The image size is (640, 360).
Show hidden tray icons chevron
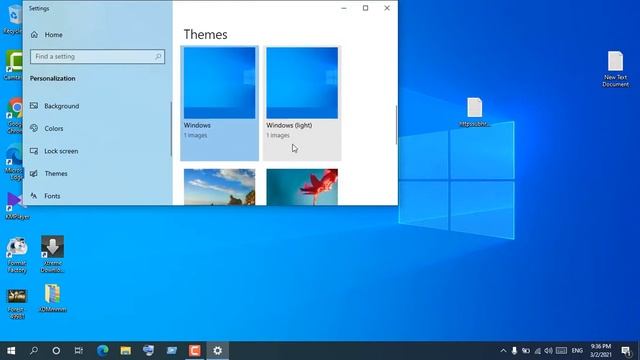(503, 351)
